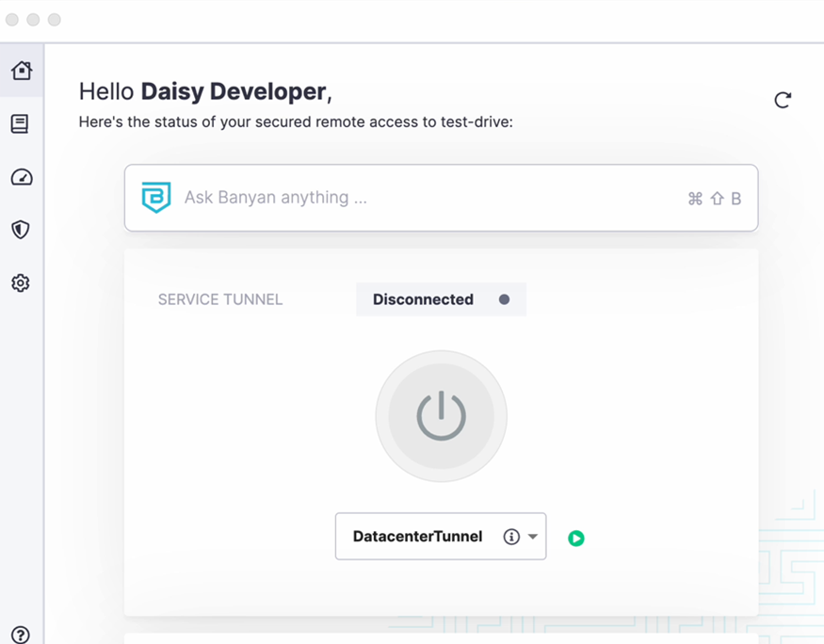824x644 pixels.
Task: Open the Home tab in sidebar
Action: 22,71
